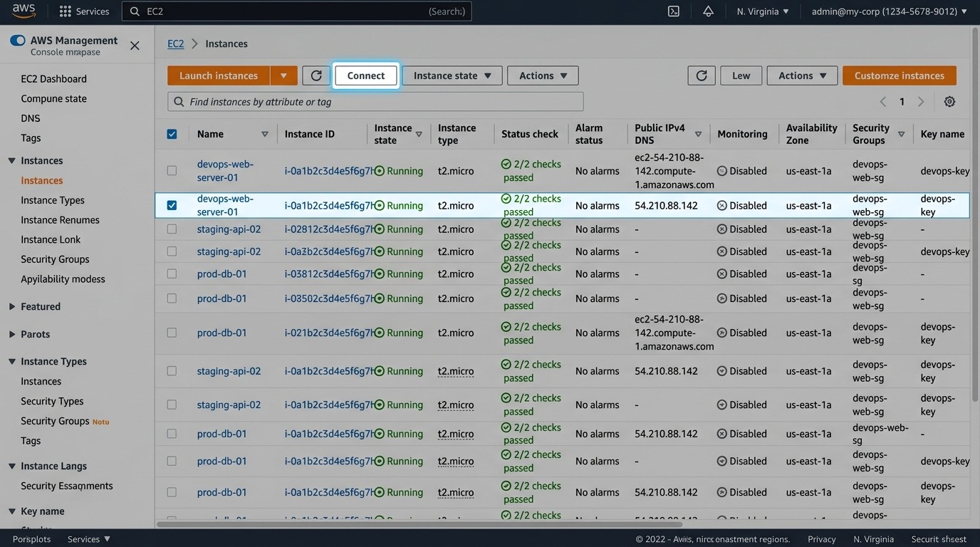Sort by the Public IPv4 DNS column arrow
980x547 pixels.
[698, 134]
